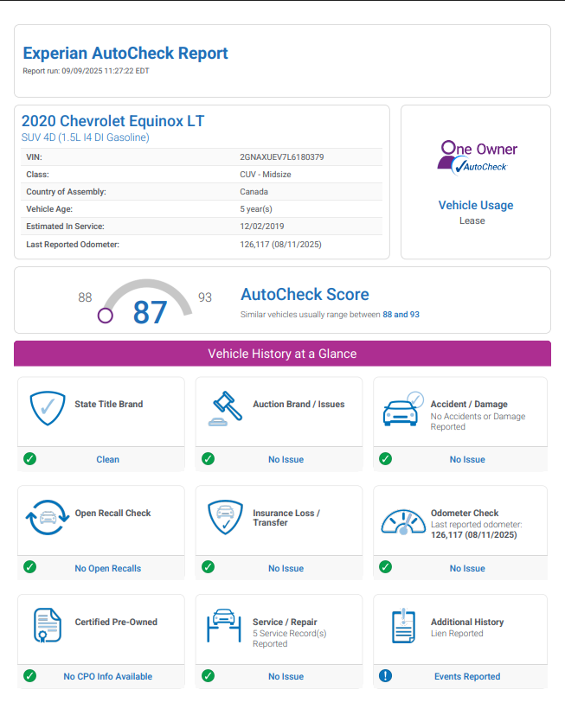The image size is (565, 728).
Task: Select the Vehicle History at a Glance banner
Action: 282,354
